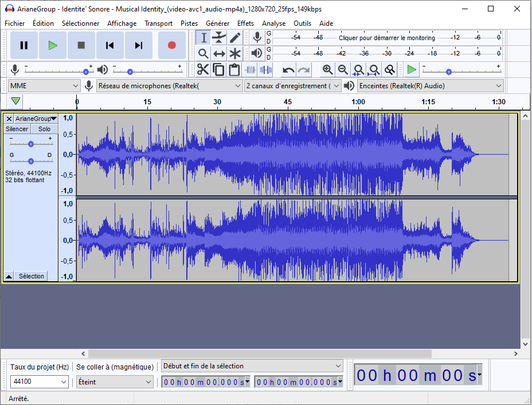Open the Réseau de microphones device dropdown
Image resolution: width=532 pixels, height=405 pixels.
click(x=169, y=86)
